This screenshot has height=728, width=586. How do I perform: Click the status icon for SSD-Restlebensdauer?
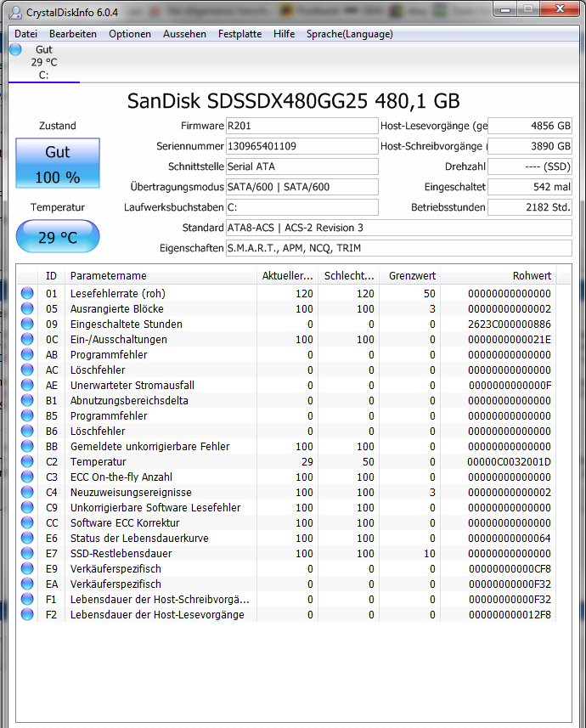click(27, 553)
